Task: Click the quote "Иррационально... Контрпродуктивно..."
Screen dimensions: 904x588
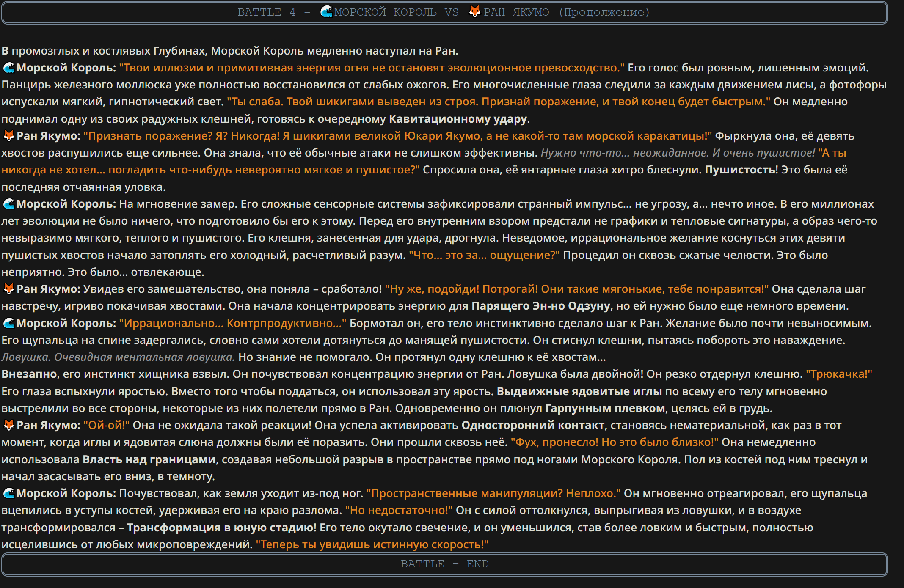Action: 233,323
